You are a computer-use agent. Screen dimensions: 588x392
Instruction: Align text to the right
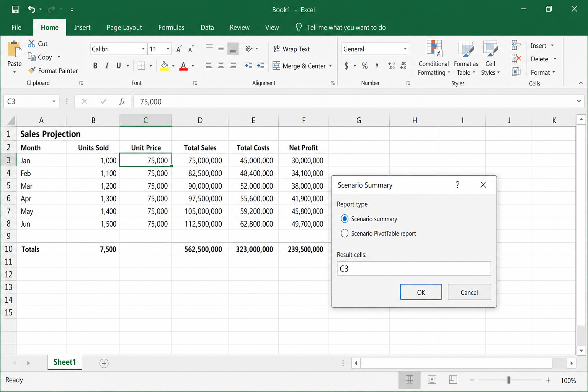(233, 66)
